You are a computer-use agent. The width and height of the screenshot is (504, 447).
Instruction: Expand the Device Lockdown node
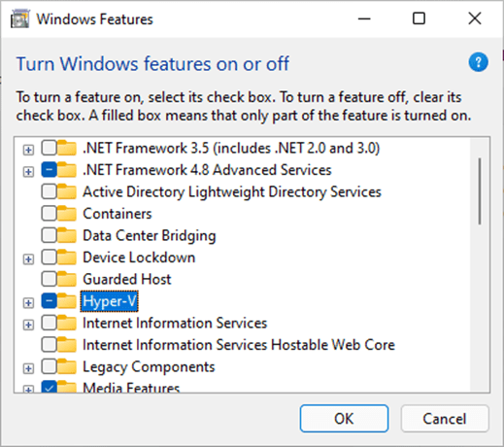[x=28, y=259]
